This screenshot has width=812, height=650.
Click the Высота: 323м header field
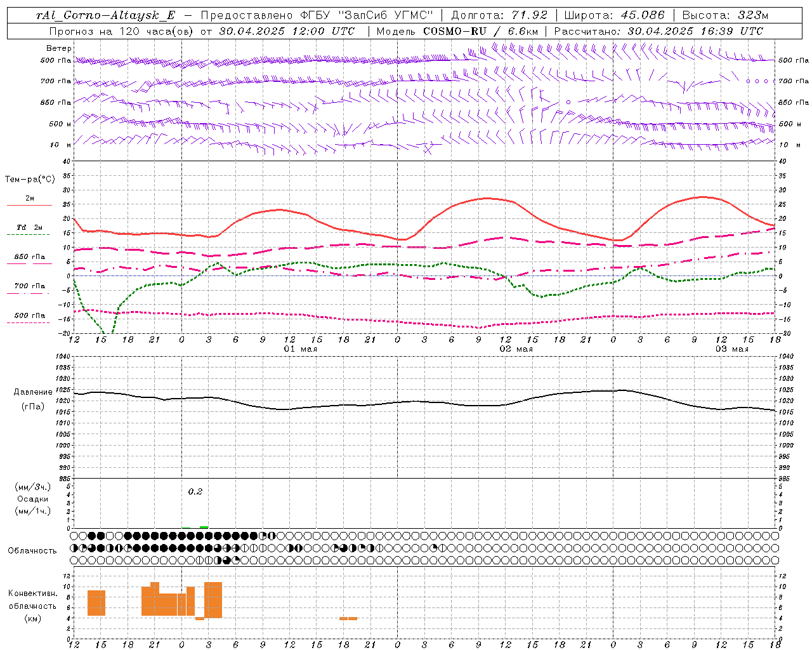(726, 15)
